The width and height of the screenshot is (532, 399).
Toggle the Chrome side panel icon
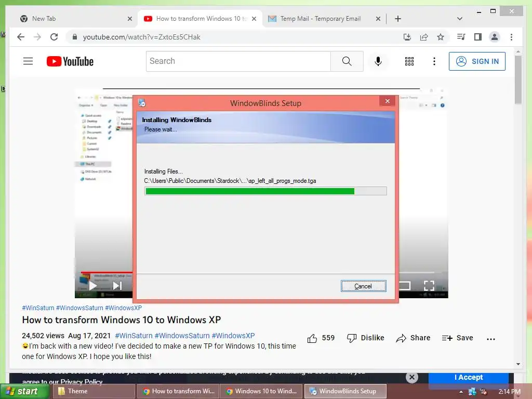tap(478, 37)
